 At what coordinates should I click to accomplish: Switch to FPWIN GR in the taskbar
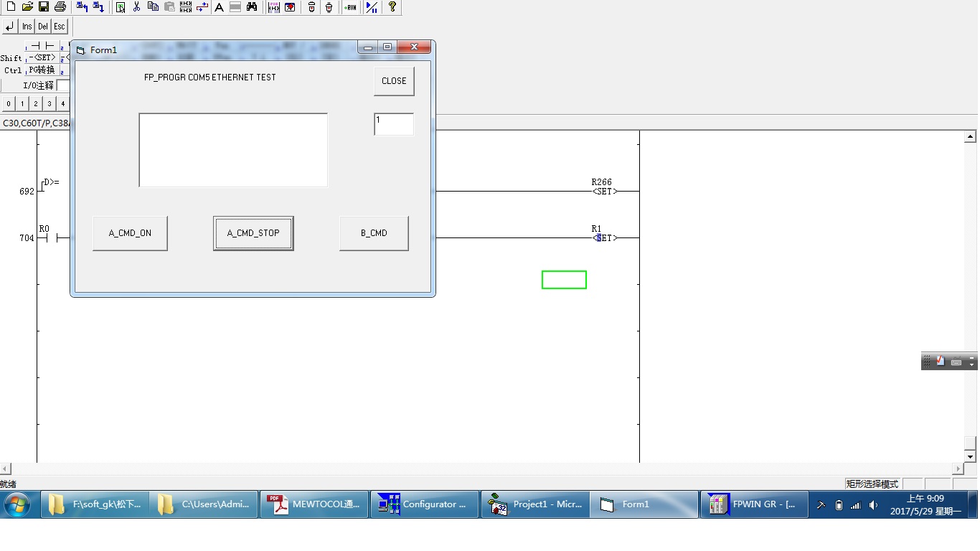(x=754, y=504)
